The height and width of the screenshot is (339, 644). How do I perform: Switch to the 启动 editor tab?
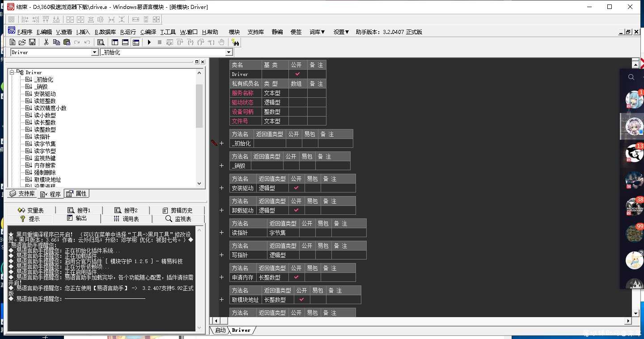point(220,330)
